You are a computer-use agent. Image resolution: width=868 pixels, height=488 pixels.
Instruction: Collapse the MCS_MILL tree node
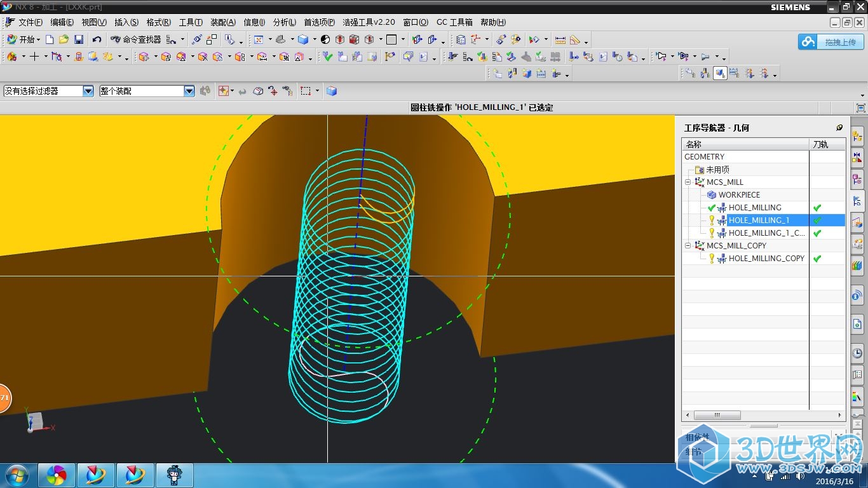coord(688,182)
